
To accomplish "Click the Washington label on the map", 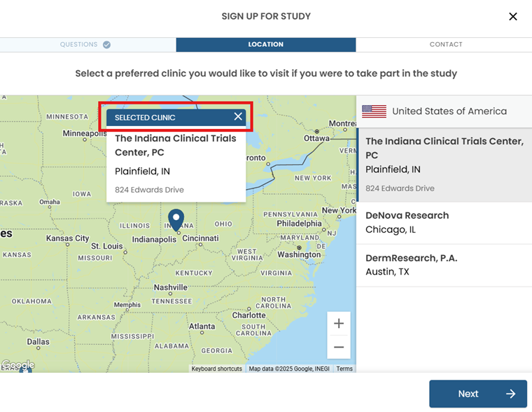I will (299, 254).
